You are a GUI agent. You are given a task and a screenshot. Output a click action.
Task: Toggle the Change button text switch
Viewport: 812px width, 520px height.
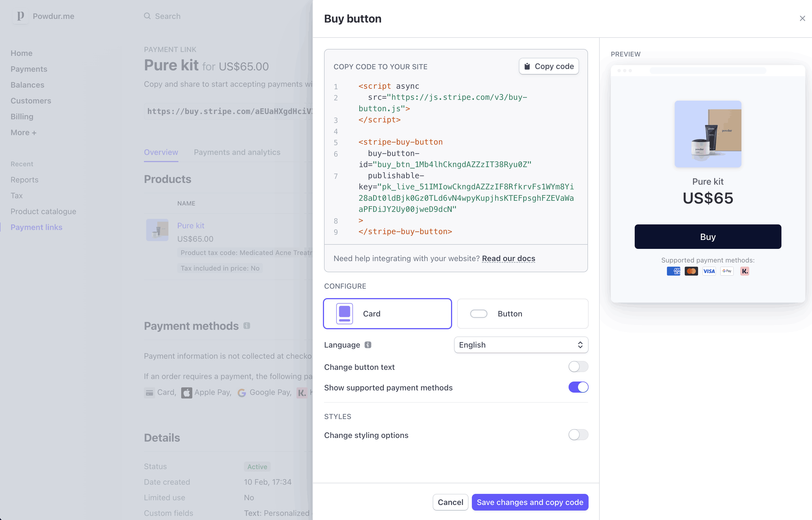pos(578,367)
